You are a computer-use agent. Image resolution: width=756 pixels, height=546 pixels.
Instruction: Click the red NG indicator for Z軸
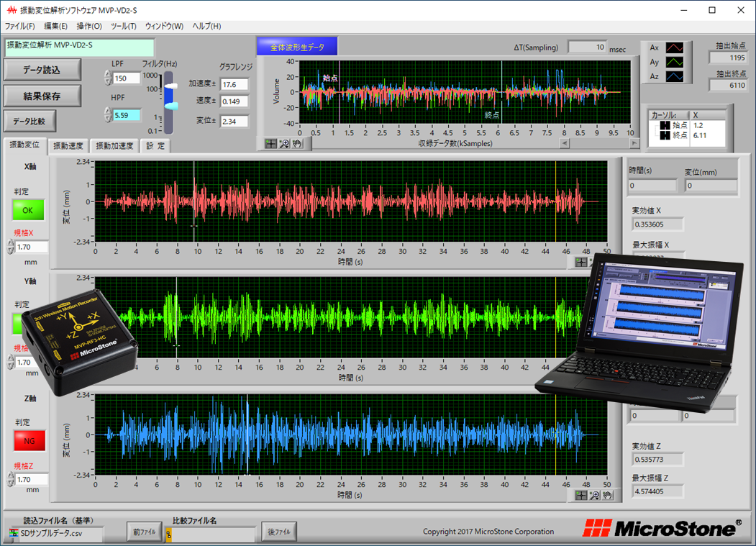tap(29, 441)
